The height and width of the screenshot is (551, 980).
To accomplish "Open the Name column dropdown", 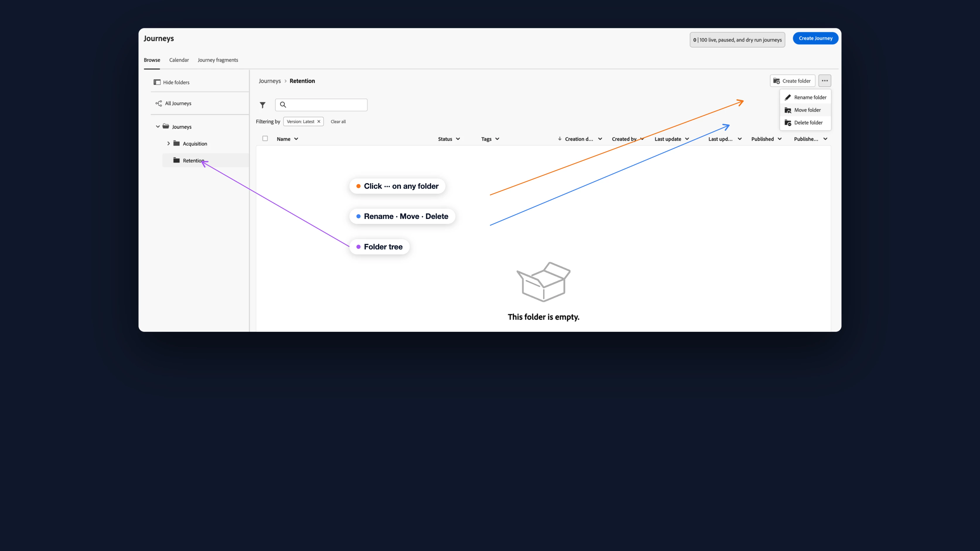I will (x=296, y=139).
